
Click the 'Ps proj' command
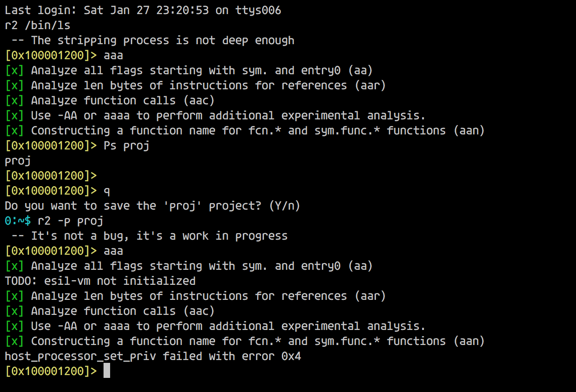(x=127, y=146)
